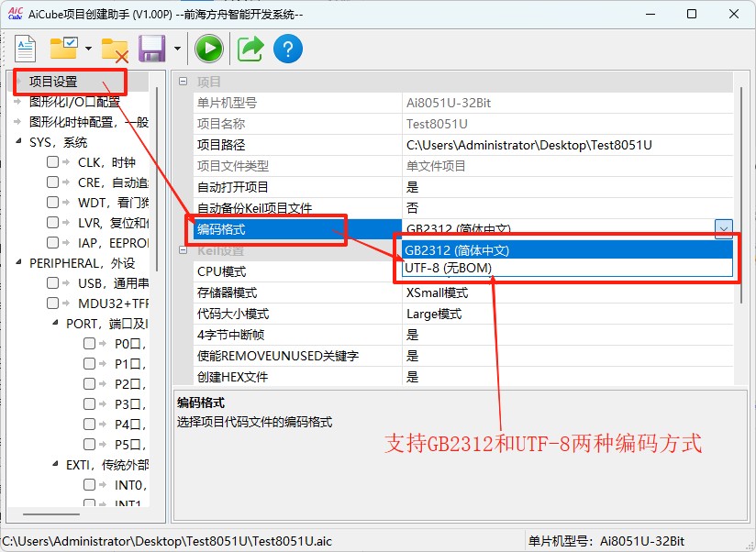Image resolution: width=756 pixels, height=552 pixels.
Task: Tick the P2口 checkbox
Action: pos(89,384)
